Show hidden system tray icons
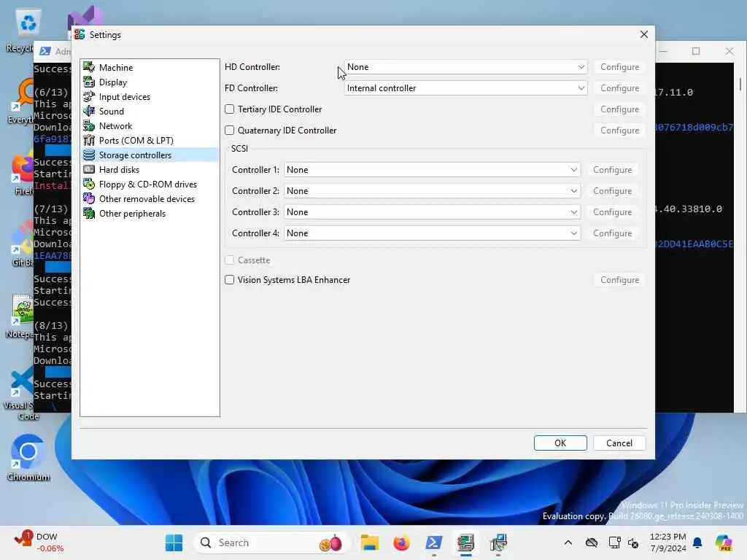Viewport: 747px width, 560px height. coord(568,542)
